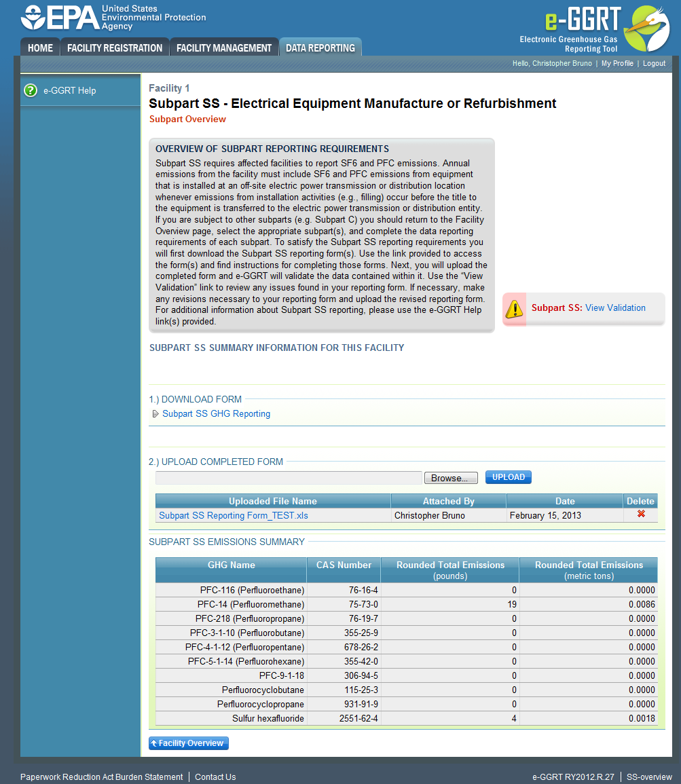Image resolution: width=681 pixels, height=784 pixels.
Task: Select the PFC-3-1-10 (Perfluorobutane) cell
Action: [231, 633]
